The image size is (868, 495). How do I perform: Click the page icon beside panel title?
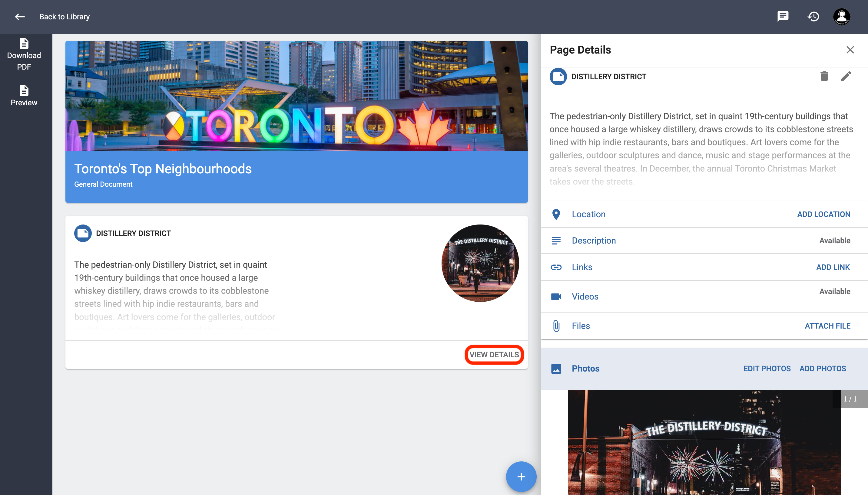point(558,77)
